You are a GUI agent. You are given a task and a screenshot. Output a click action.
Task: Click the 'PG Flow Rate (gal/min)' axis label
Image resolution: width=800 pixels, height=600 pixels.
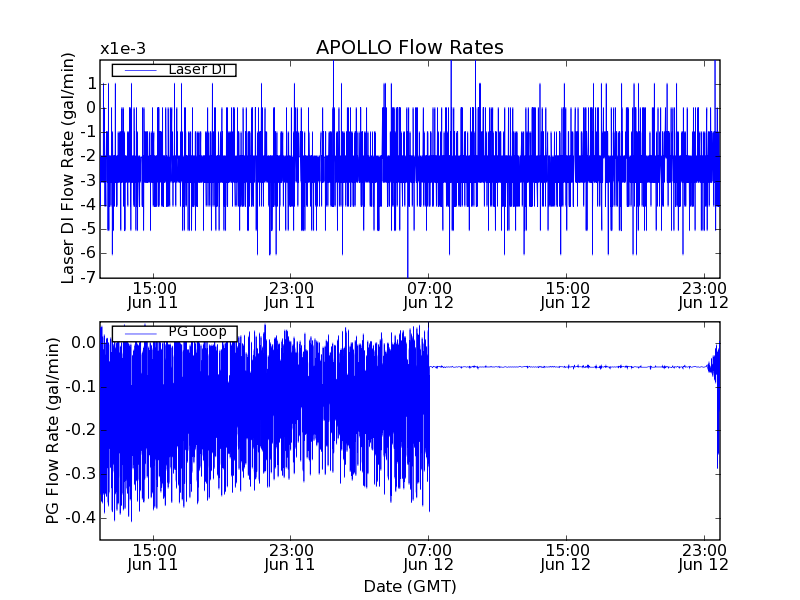coord(53,431)
